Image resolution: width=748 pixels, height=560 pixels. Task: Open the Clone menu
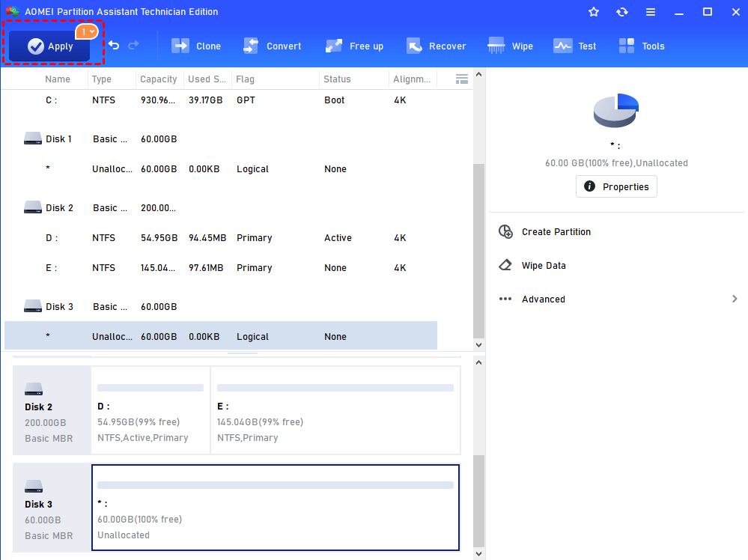click(x=196, y=46)
